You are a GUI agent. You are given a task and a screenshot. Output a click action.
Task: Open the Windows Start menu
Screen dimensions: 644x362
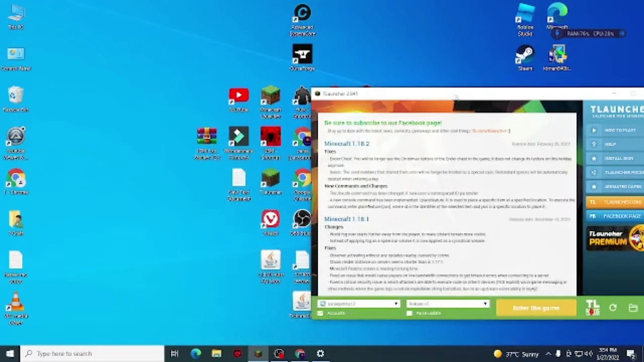pyautogui.click(x=10, y=353)
